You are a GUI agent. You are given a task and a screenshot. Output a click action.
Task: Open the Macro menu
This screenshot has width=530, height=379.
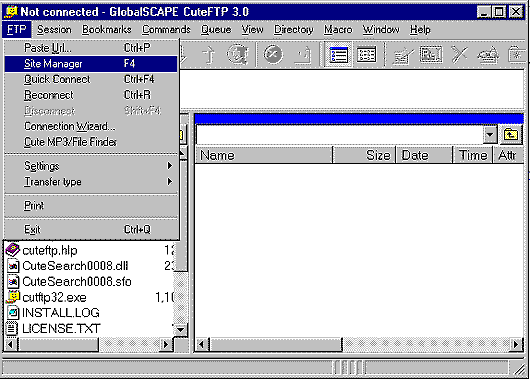(x=338, y=30)
